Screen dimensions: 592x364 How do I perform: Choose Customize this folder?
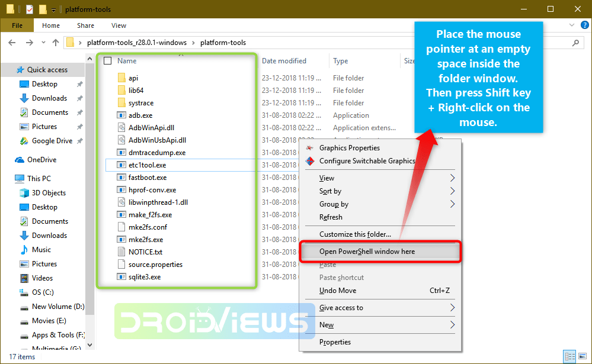coord(356,234)
